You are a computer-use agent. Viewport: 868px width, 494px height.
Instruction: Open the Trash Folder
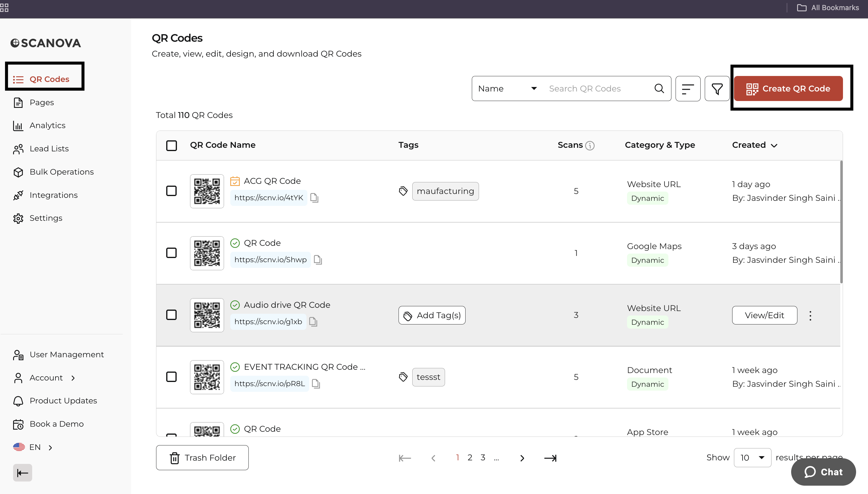[202, 458]
